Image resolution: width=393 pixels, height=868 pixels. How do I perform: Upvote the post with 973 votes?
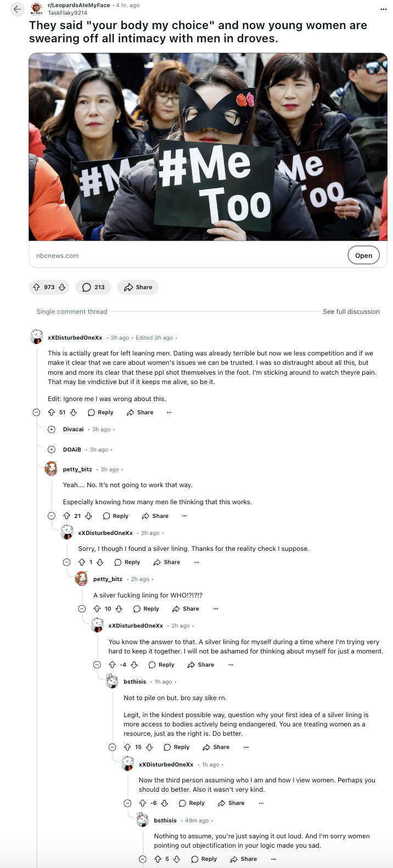point(37,287)
